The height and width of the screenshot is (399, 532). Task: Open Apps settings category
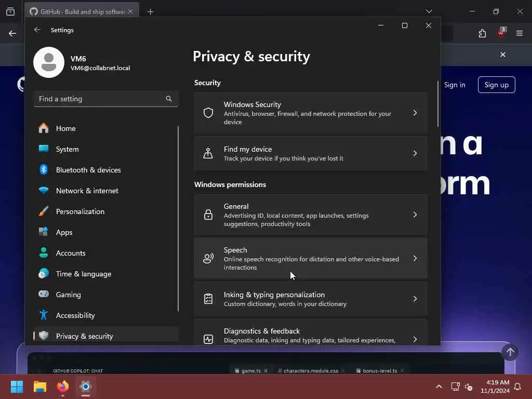106,232
